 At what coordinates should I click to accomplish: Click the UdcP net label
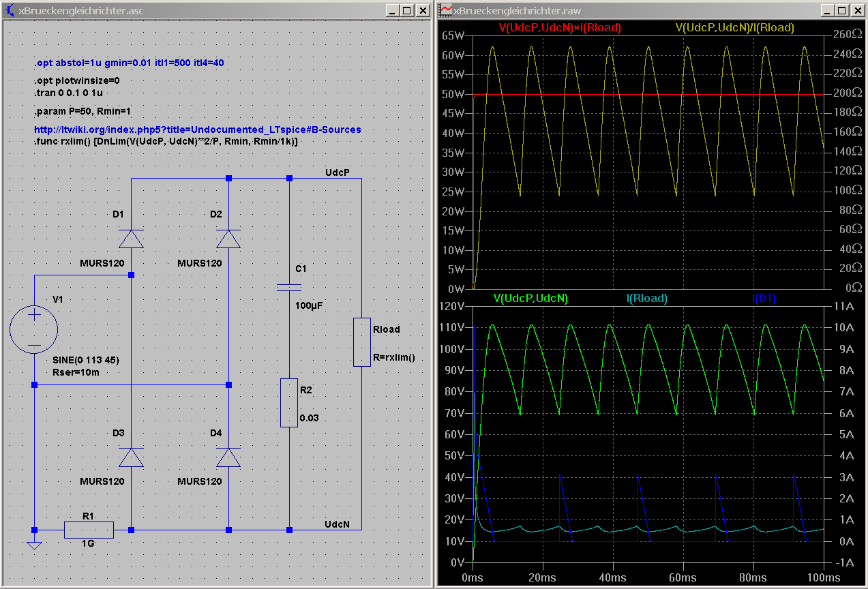click(x=338, y=172)
